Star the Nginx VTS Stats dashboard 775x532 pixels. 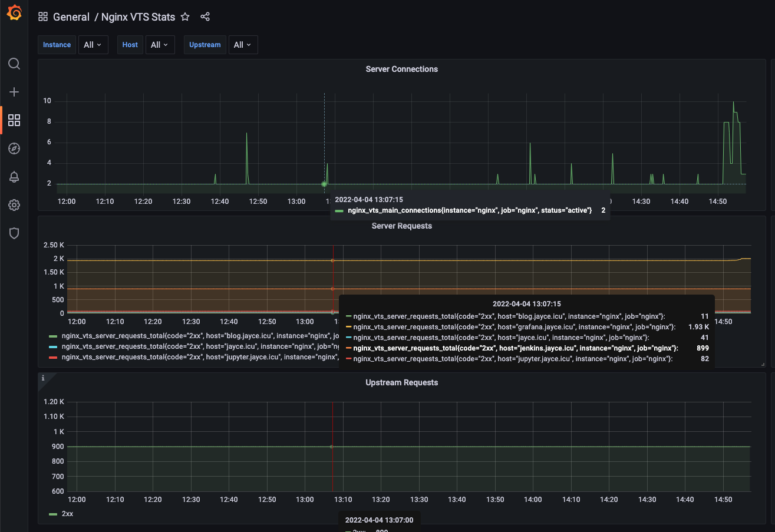(x=185, y=17)
